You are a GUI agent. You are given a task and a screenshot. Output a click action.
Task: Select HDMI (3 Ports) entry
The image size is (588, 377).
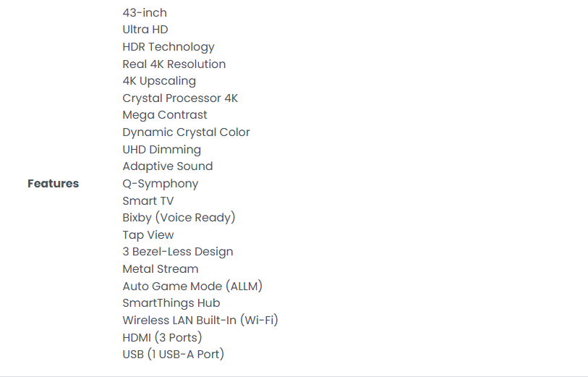163,338
